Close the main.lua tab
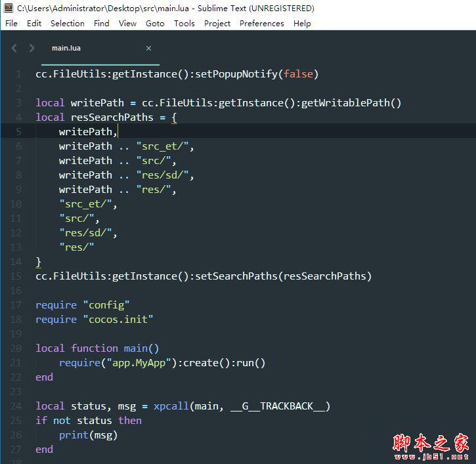This screenshot has width=476, height=464. click(x=148, y=48)
